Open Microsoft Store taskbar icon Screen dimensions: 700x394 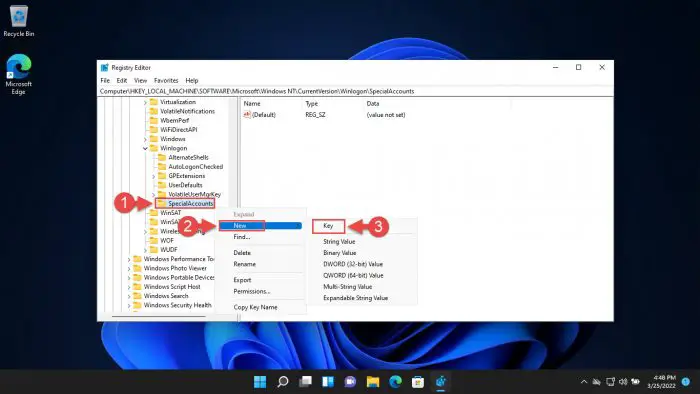point(418,382)
